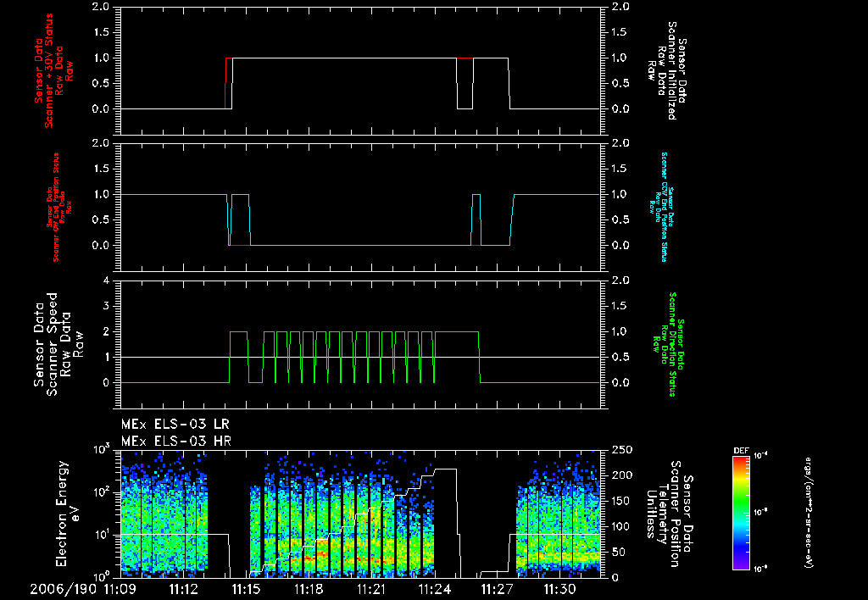Screen dimensions: 868x600
Task: Click the DEF color scale bar
Action: point(742,513)
